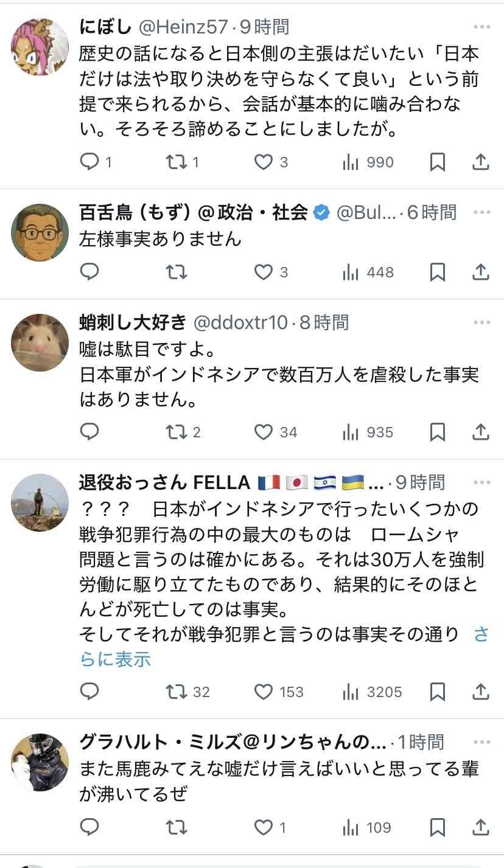Reply to グラハルト・ミルズ's tweet
The height and width of the screenshot is (868, 504).
click(89, 827)
